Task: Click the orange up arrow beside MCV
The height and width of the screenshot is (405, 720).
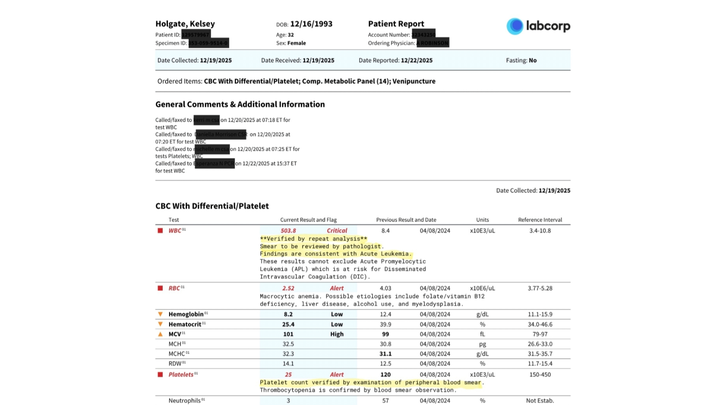Action: coord(160,334)
